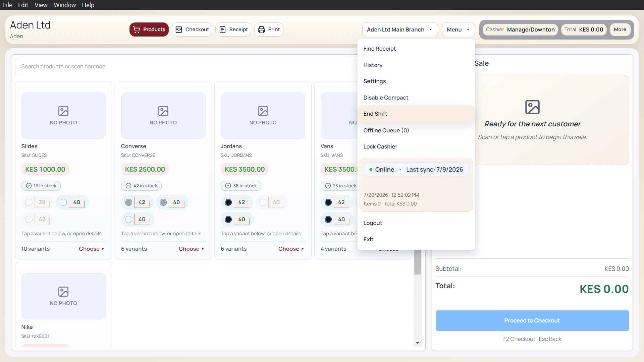Viewport: 644px width, 362px height.
Task: Click the no-photo image icon for Nike
Action: [x=63, y=291]
